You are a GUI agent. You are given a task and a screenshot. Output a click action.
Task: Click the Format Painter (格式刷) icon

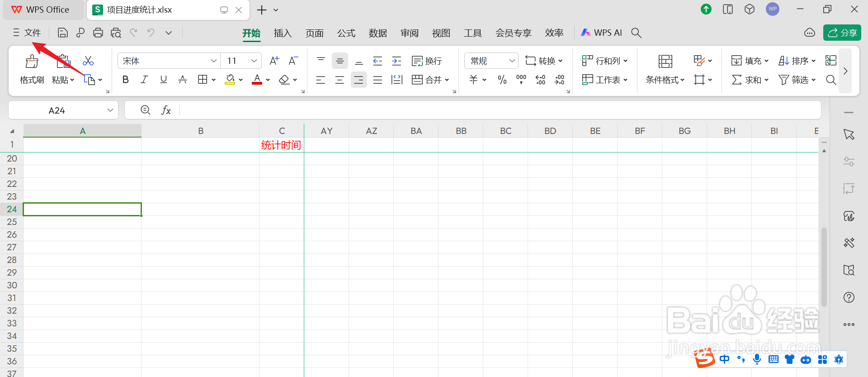click(32, 61)
